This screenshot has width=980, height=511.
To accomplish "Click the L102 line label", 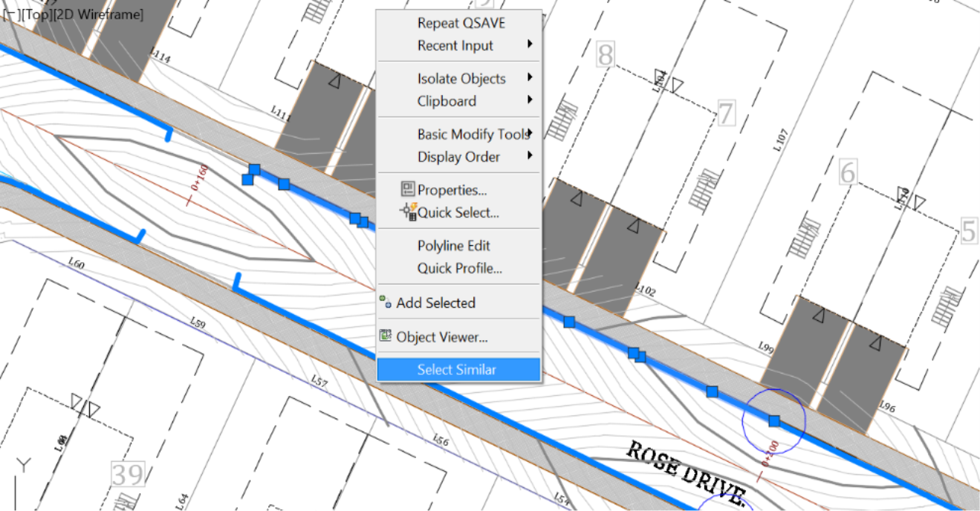I will pyautogui.click(x=645, y=290).
